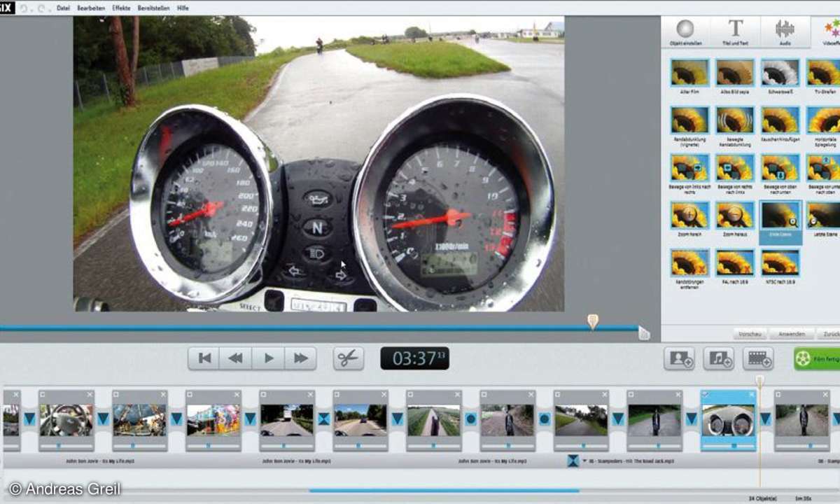Pick the TV-Streifen effect thumbnail
Image resolution: width=840 pixels, height=504 pixels.
pyautogui.click(x=824, y=73)
